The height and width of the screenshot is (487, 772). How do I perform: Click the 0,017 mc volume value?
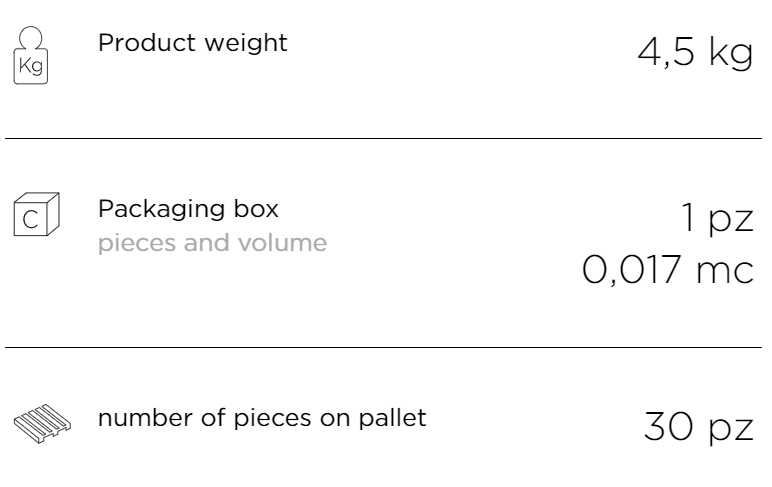click(x=668, y=270)
